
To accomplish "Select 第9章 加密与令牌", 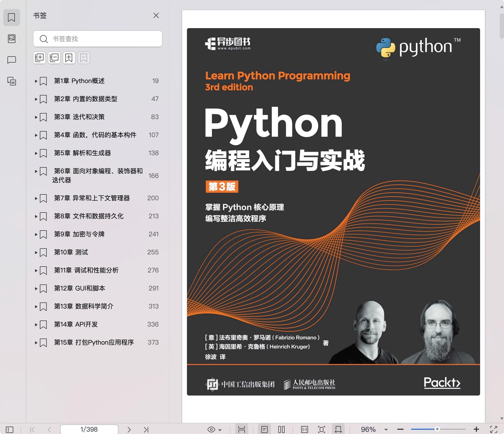I will tap(79, 234).
